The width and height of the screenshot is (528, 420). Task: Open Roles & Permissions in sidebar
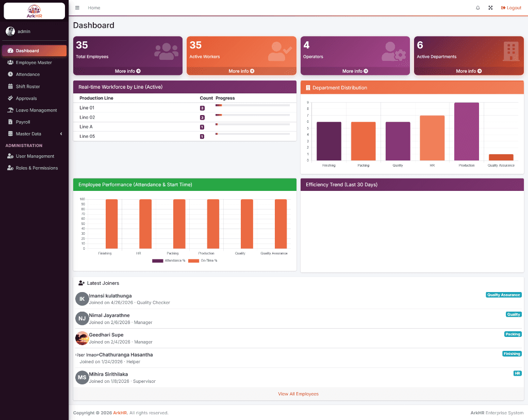point(34,168)
